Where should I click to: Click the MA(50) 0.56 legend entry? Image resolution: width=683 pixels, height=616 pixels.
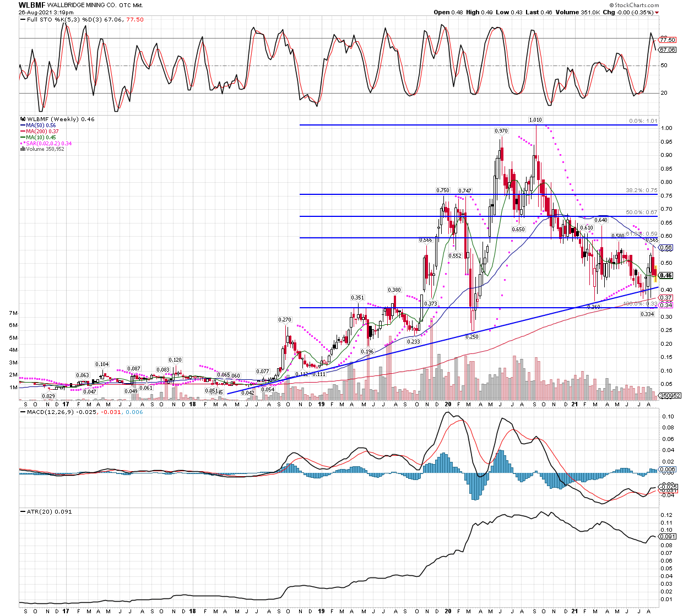pyautogui.click(x=41, y=126)
